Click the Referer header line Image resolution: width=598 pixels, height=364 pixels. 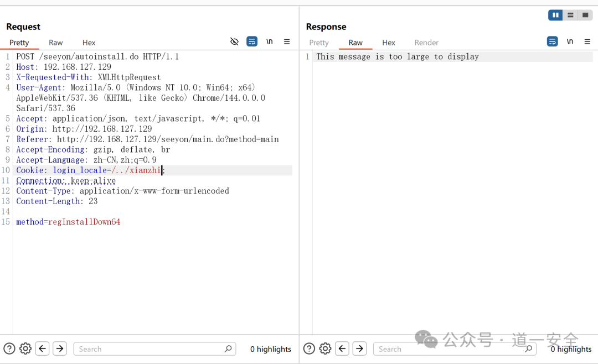point(148,139)
